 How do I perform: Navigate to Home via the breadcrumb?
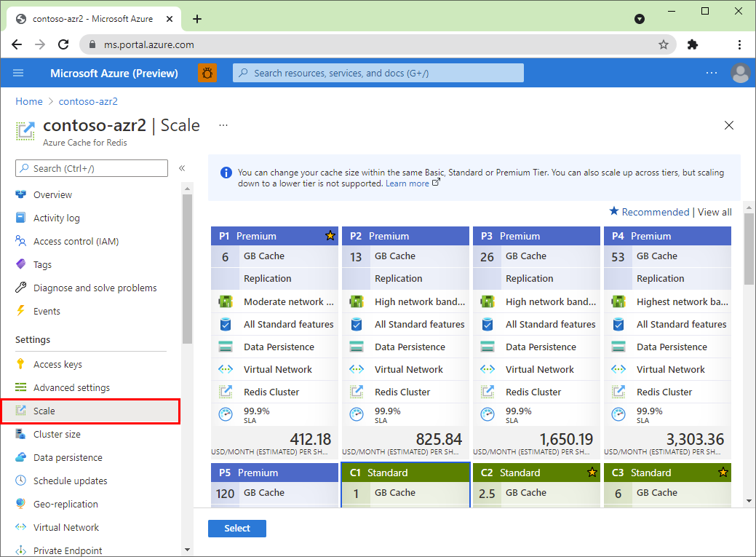click(28, 101)
